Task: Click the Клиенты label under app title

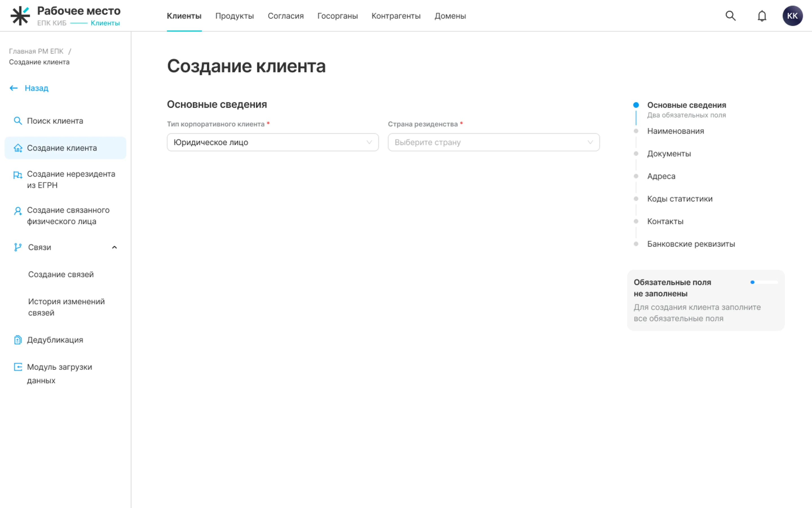Action: (x=105, y=23)
